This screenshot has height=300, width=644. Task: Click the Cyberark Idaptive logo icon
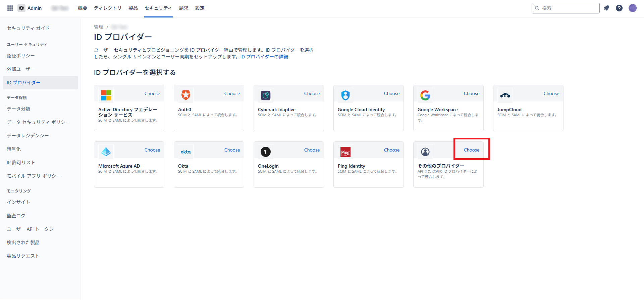[266, 95]
